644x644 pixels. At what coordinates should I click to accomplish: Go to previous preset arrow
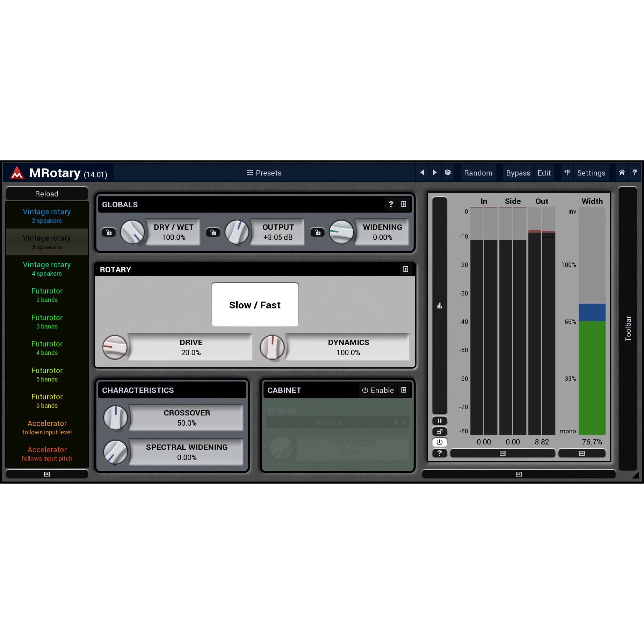coord(422,173)
